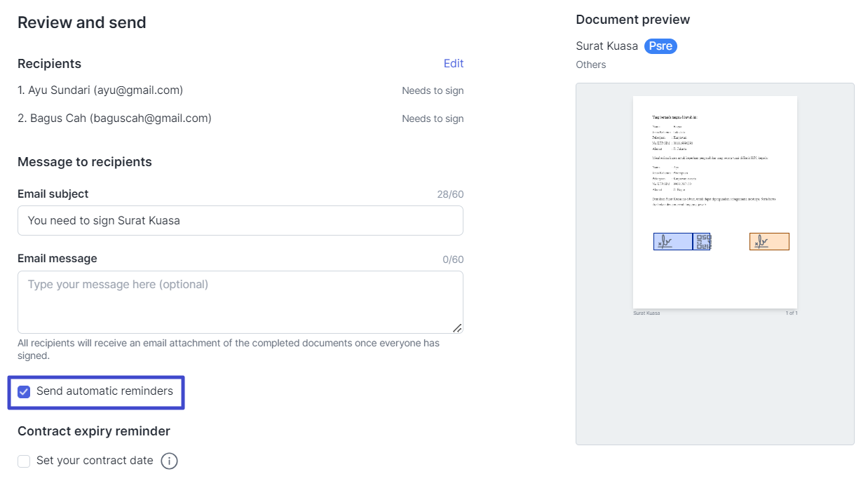Image resolution: width=868 pixels, height=481 pixels.
Task: Enable Set your contract date
Action: point(23,461)
